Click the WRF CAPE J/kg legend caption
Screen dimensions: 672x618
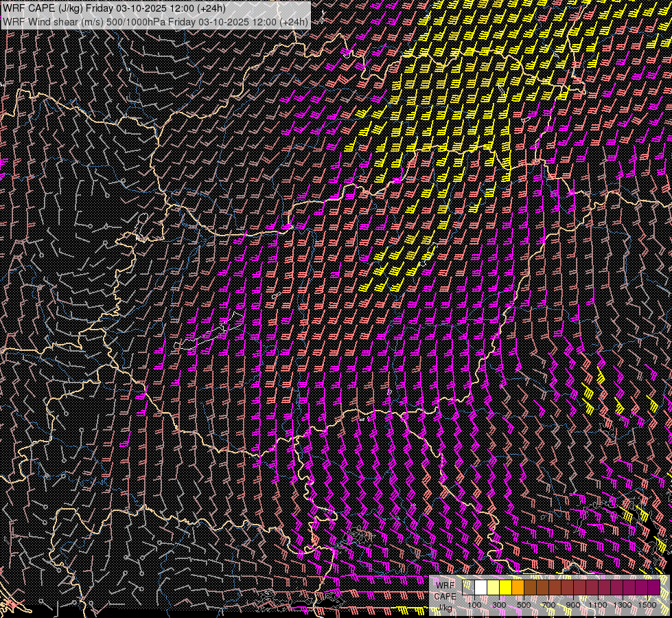tap(445, 596)
